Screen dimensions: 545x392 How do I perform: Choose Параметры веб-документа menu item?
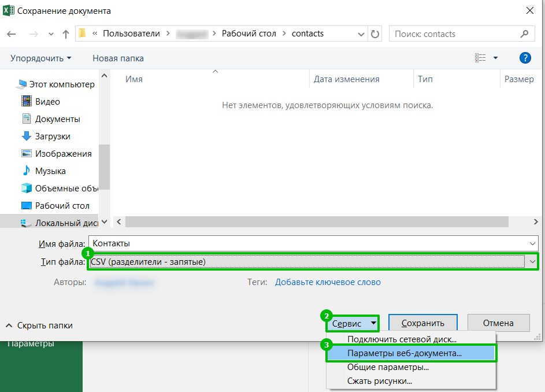click(404, 353)
